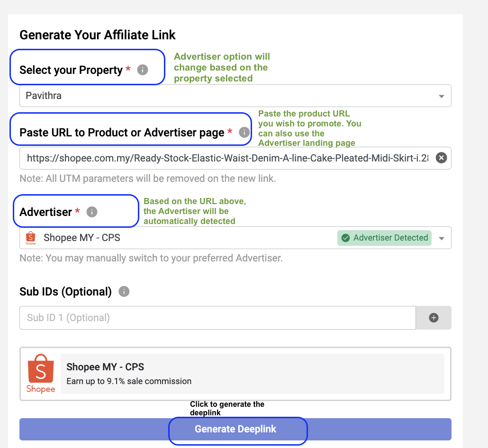Add another Sub ID with plus icon
This screenshot has width=488, height=448.
point(434,318)
